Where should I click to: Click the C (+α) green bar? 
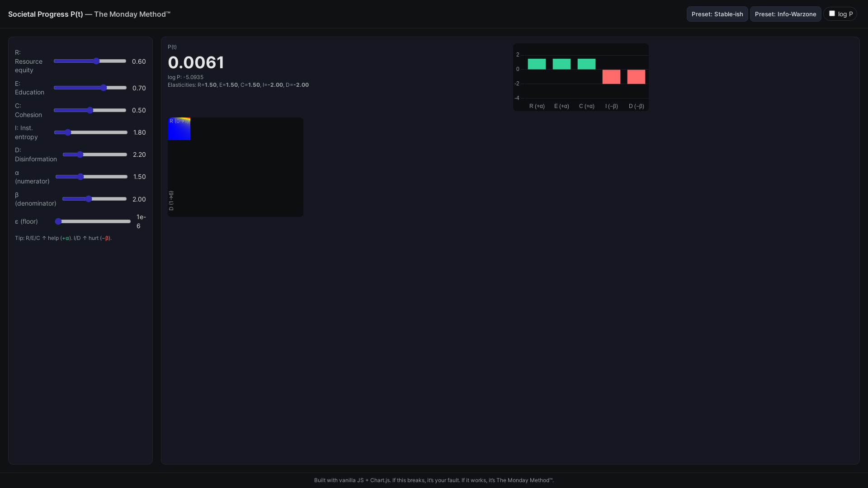pyautogui.click(x=586, y=64)
